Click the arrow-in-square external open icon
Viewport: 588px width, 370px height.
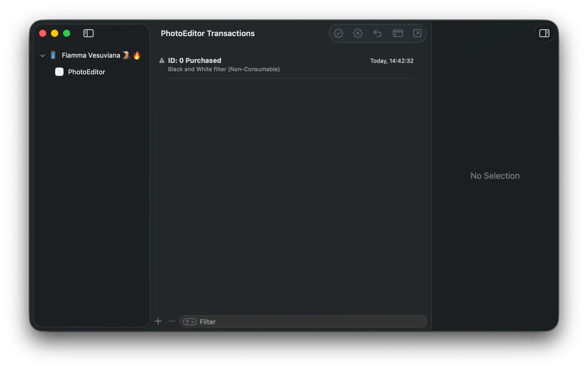coord(417,33)
